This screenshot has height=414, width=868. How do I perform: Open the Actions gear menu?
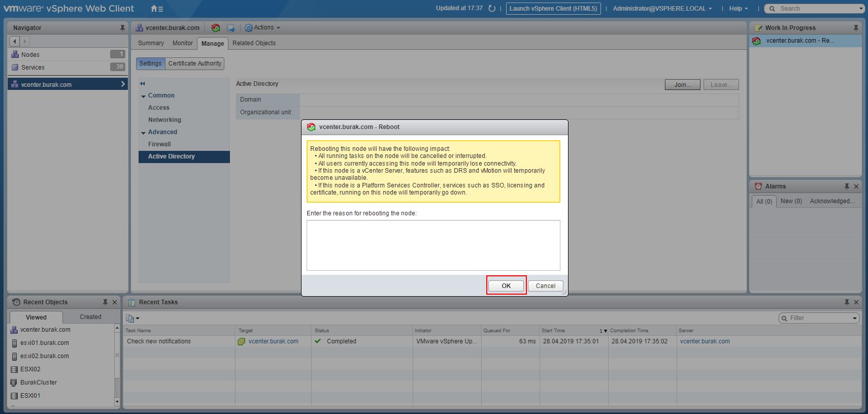tap(262, 28)
